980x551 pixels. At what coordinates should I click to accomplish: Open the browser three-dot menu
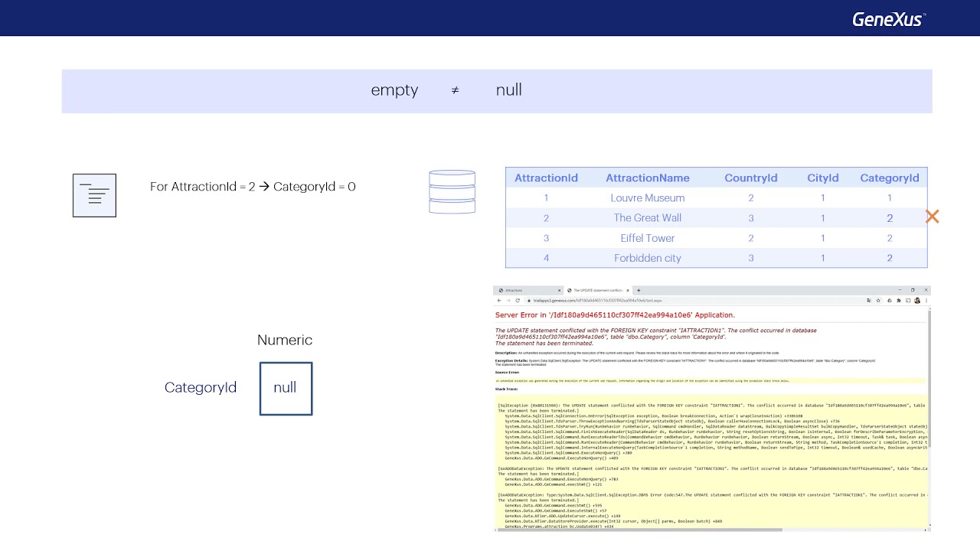926,300
